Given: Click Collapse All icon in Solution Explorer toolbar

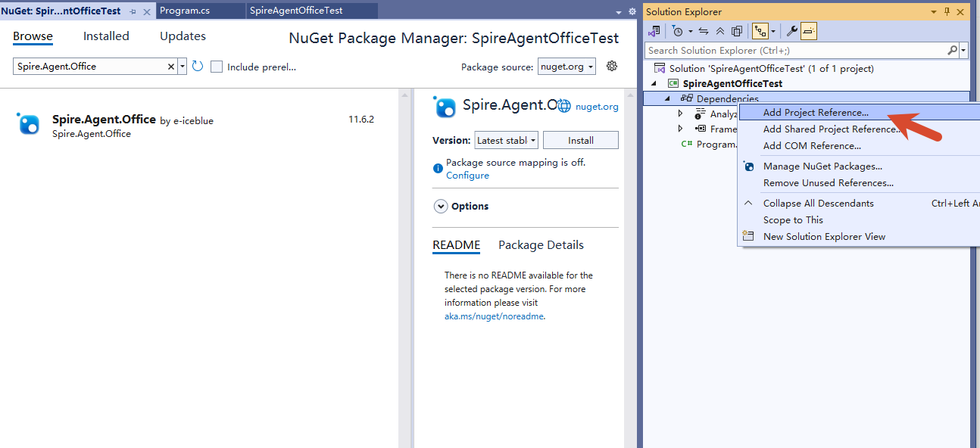Looking at the screenshot, I should pos(719,31).
